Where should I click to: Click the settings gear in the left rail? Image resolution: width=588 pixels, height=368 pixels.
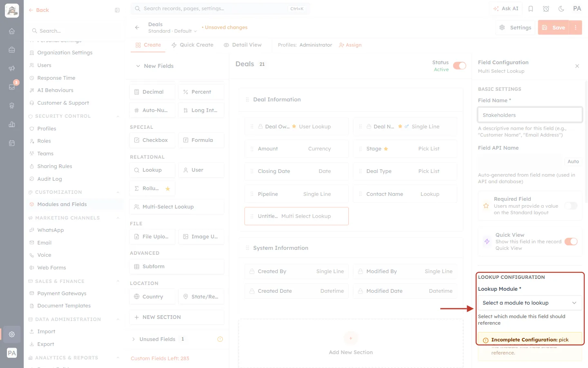coord(12,334)
